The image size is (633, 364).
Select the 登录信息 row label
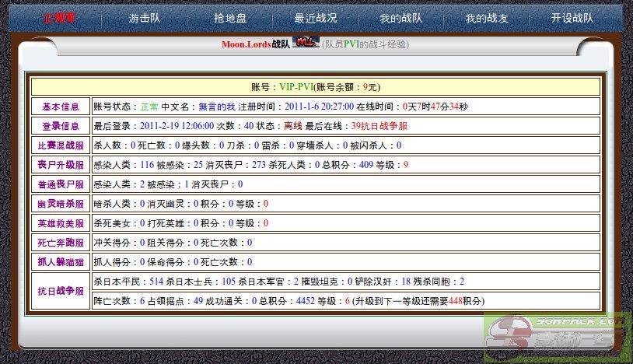(x=61, y=126)
